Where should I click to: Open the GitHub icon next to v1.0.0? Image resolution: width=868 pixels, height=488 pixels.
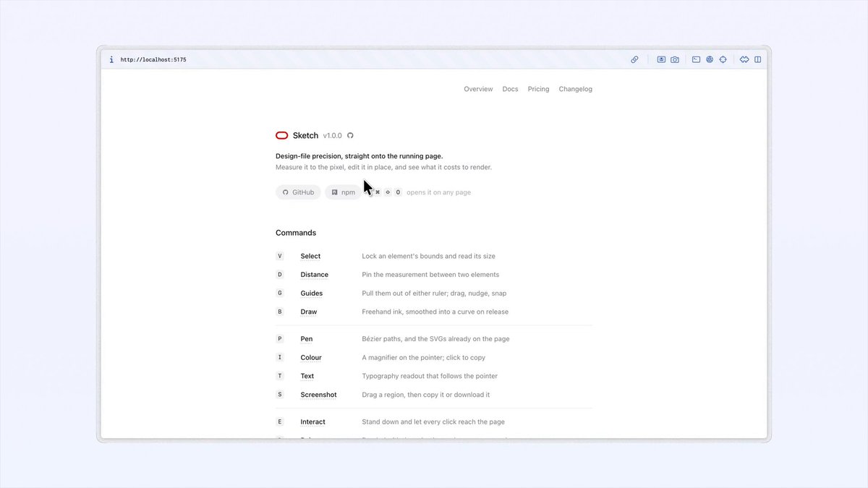[350, 135]
